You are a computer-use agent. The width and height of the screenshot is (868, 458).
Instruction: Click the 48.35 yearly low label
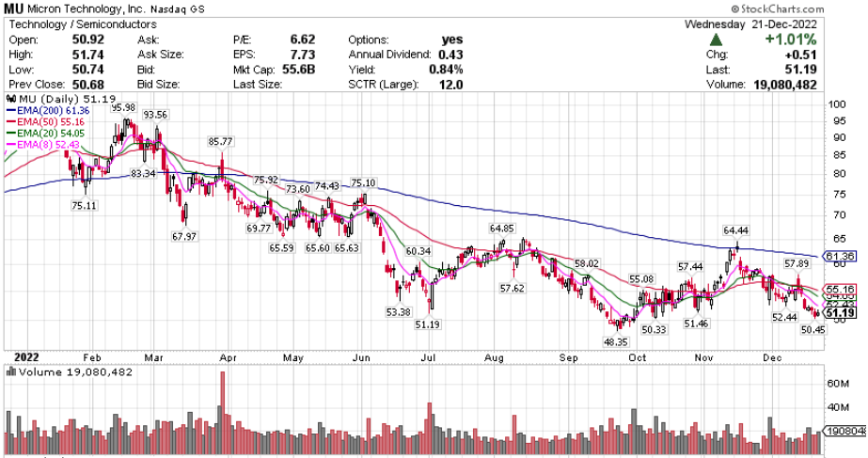coord(615,342)
